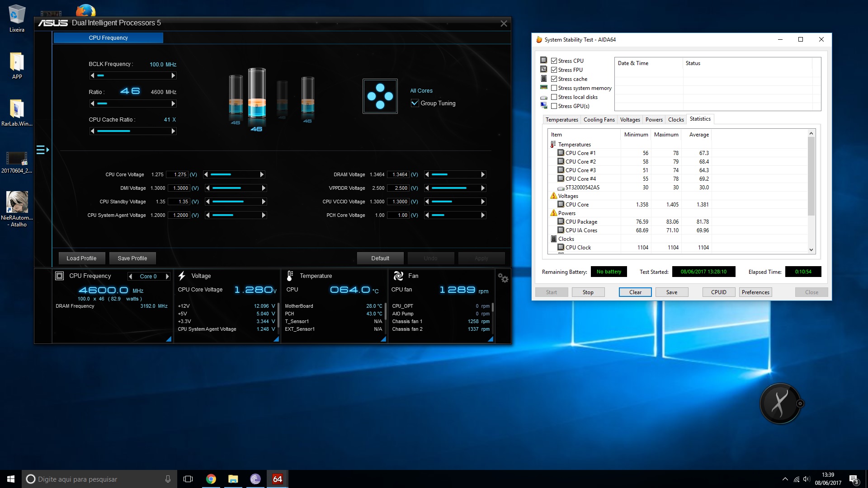Click the Voltage lightning bolt icon
Viewport: 868px width, 488px height.
coord(182,276)
